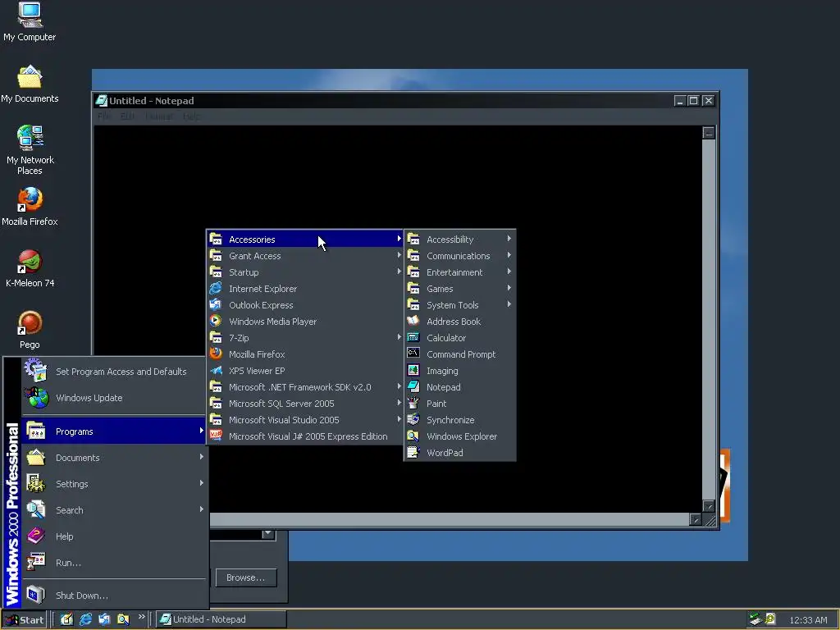Expand Microsoft SQL Server 2005 submenu arrow
The image size is (840, 630).
click(399, 403)
